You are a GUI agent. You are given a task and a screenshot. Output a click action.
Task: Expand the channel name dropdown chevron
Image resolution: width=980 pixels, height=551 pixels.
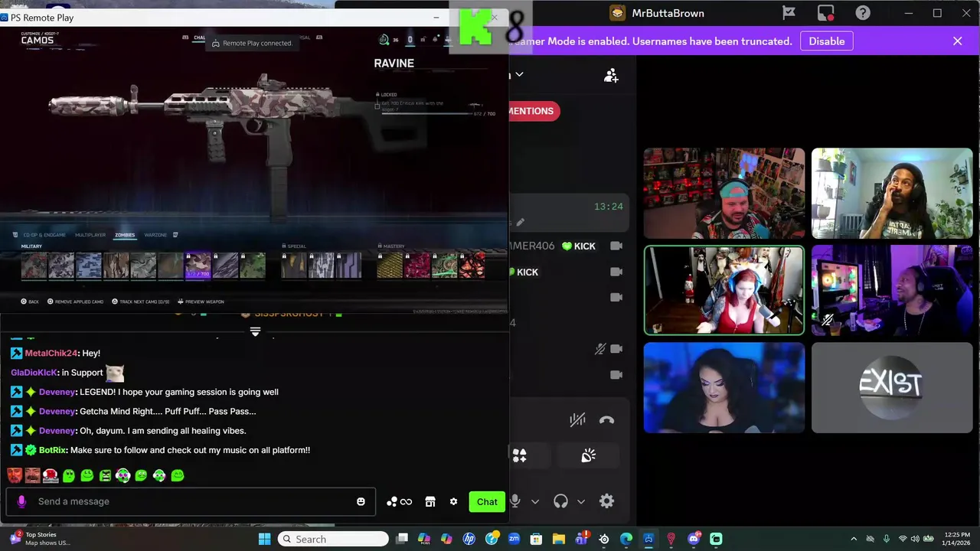[x=519, y=74]
